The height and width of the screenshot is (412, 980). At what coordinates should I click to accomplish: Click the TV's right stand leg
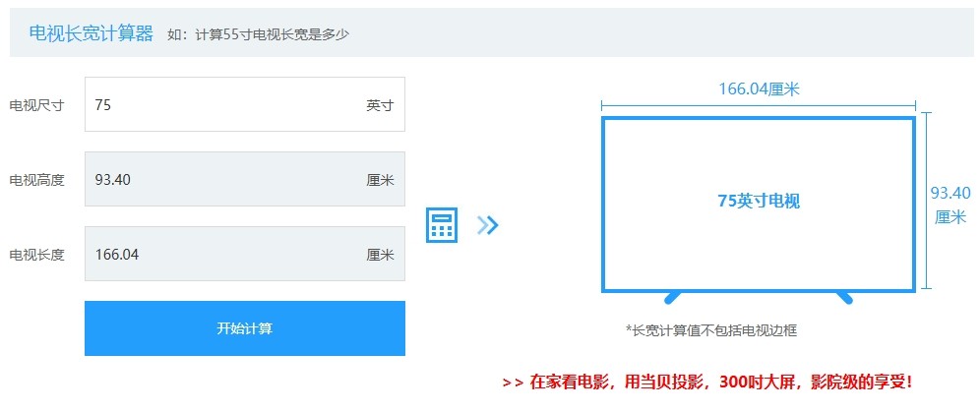(x=843, y=296)
